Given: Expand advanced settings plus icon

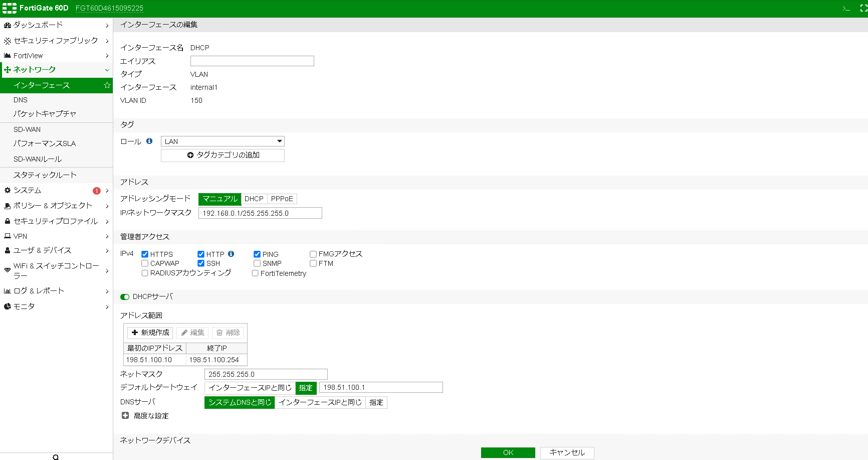Looking at the screenshot, I should [x=125, y=415].
